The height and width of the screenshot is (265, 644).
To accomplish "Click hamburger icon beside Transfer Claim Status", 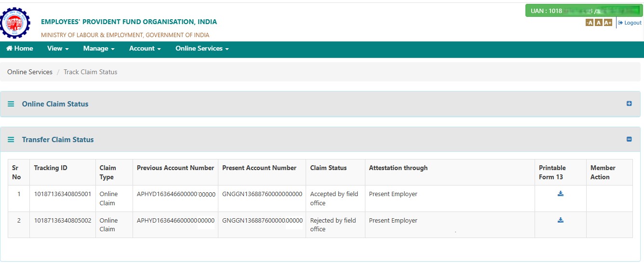I will pyautogui.click(x=11, y=140).
